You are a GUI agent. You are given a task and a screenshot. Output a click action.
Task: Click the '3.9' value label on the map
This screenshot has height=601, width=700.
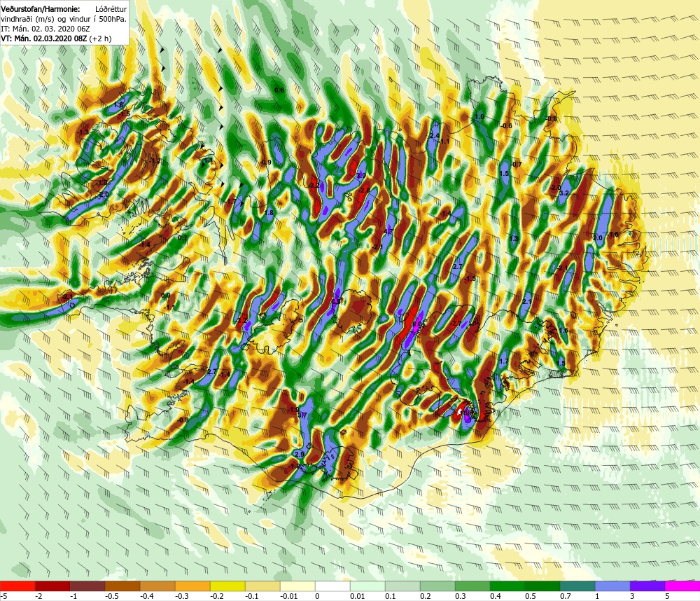point(361,176)
